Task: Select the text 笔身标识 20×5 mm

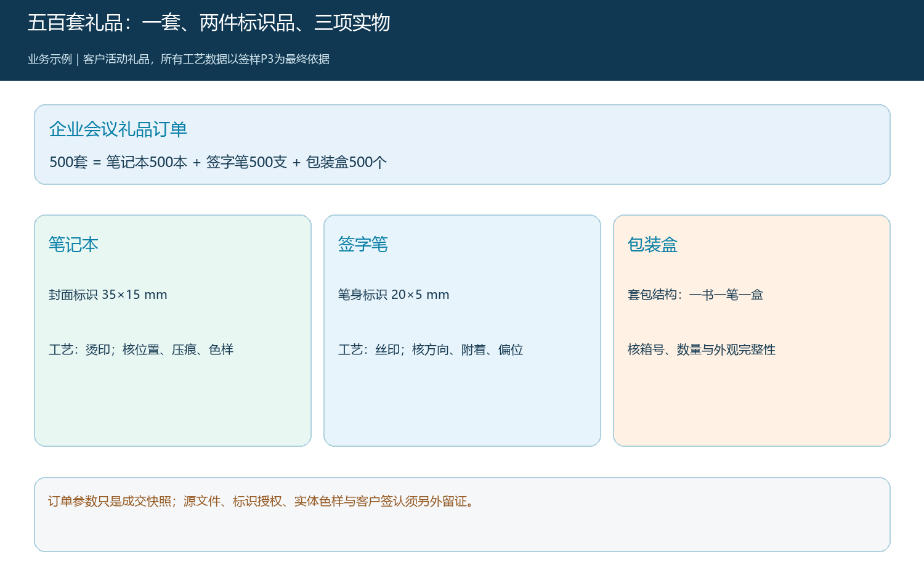Action: pos(394,295)
